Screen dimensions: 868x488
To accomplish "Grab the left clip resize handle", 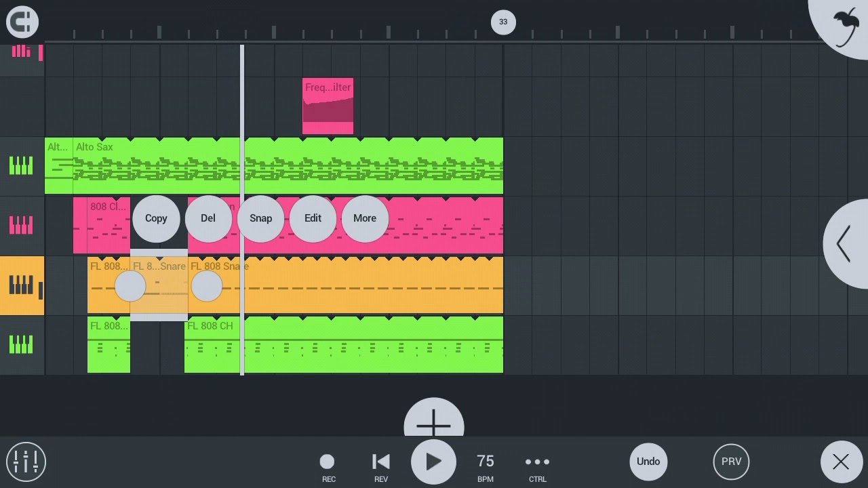I will 130,287.
